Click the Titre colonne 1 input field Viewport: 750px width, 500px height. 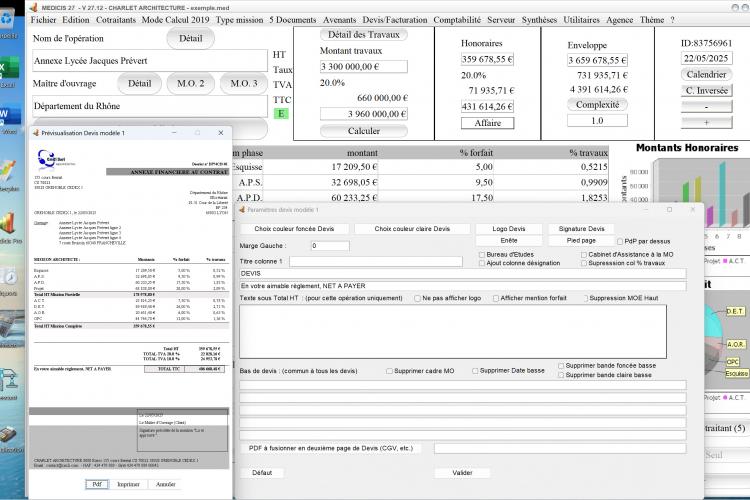coord(376,262)
